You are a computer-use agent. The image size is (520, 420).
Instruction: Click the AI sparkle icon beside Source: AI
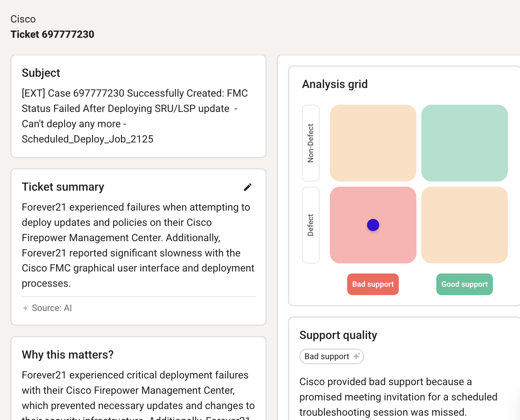[26, 308]
